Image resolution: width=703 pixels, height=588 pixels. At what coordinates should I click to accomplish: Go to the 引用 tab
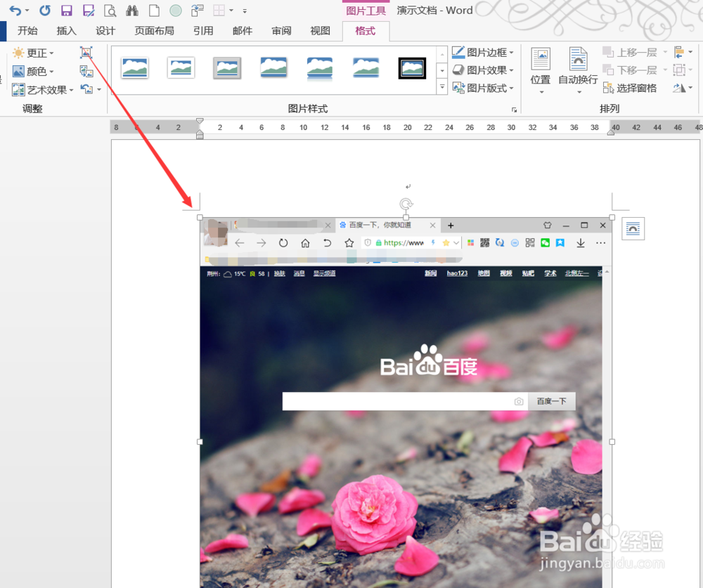click(203, 31)
